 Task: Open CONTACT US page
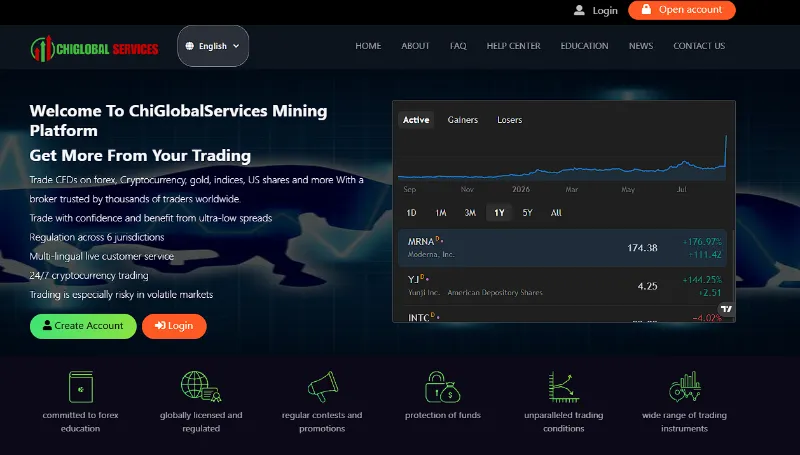tap(699, 46)
